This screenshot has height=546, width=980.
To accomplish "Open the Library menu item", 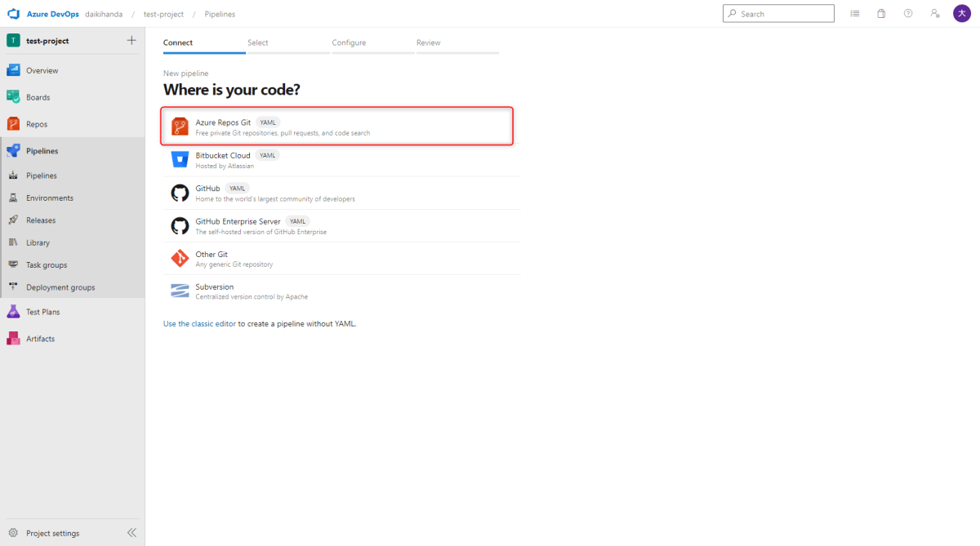I will tap(73, 242).
